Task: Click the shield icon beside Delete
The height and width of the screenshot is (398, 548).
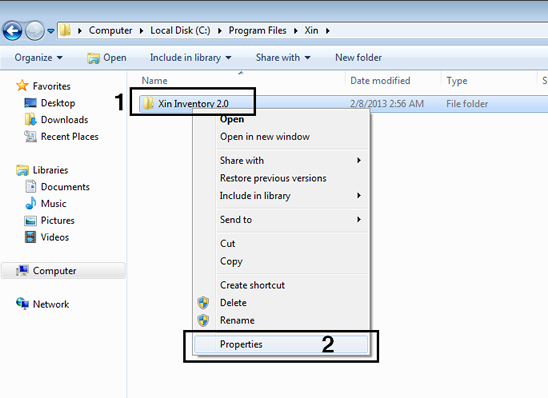Action: tap(203, 303)
